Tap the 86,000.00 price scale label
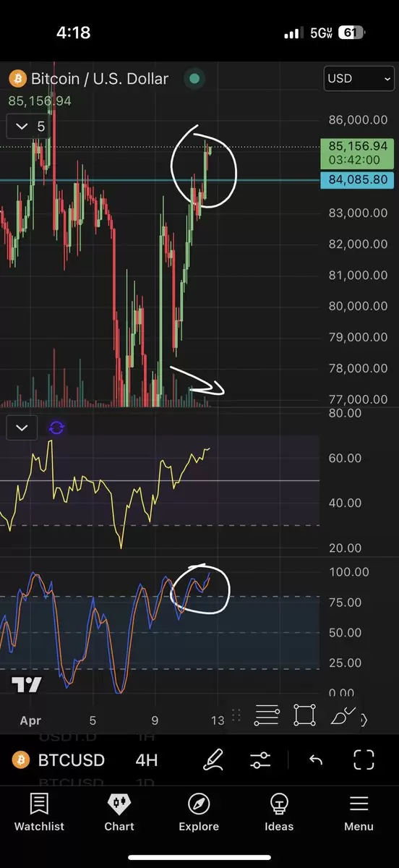Viewport: 399px width, 868px height. coord(358,120)
